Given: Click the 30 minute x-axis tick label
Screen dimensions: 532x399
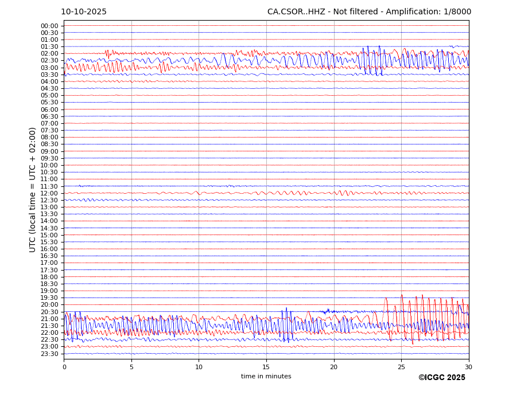Looking at the screenshot, I should pos(469,367).
